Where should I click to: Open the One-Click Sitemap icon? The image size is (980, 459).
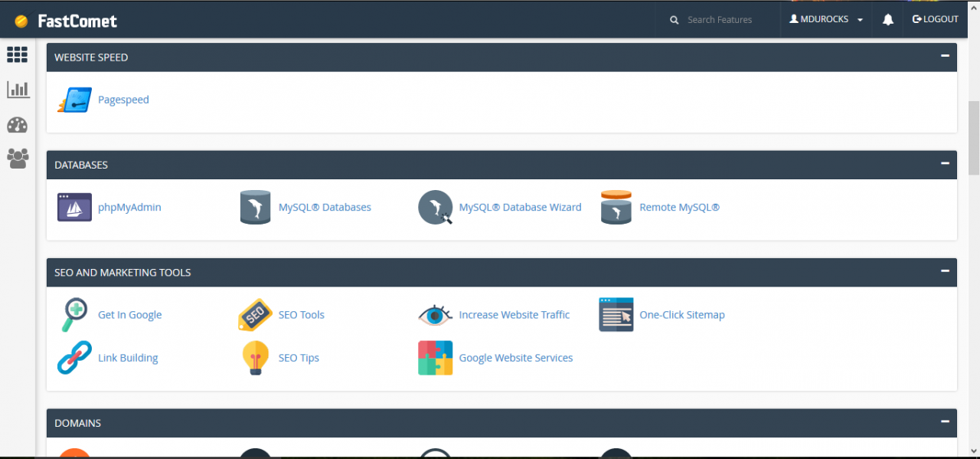tap(616, 315)
